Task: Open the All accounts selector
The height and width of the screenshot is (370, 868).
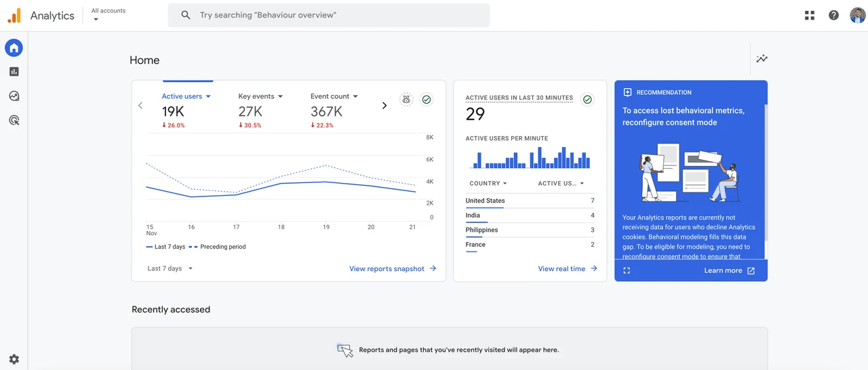Action: [x=108, y=15]
